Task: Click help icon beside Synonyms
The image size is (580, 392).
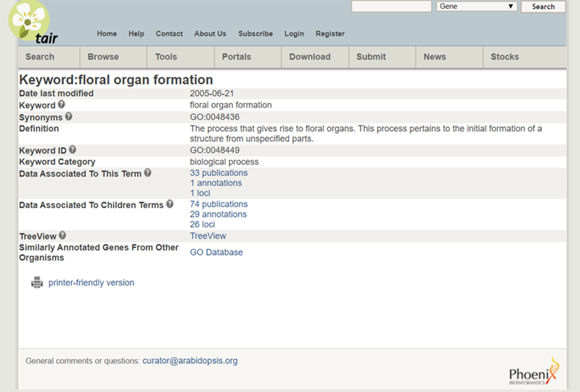Action: [x=69, y=116]
